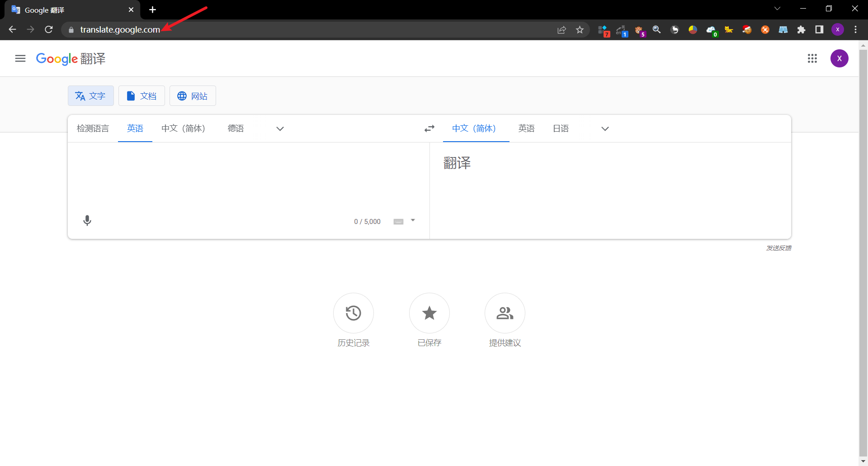Share this page from the address bar
Image resolution: width=868 pixels, height=466 pixels.
click(561, 30)
